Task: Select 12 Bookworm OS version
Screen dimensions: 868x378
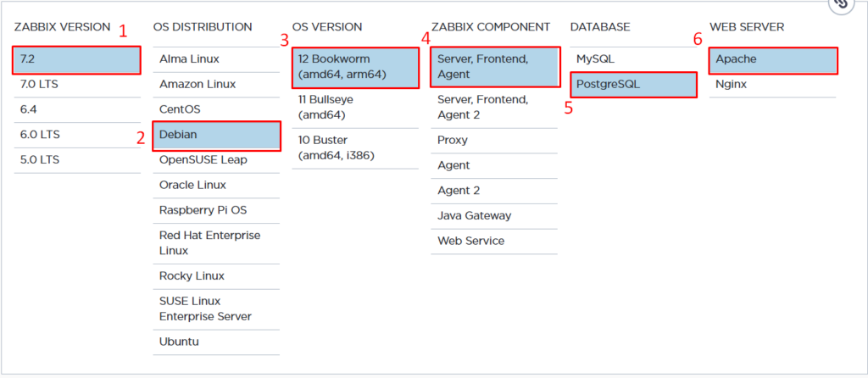Action: 355,67
